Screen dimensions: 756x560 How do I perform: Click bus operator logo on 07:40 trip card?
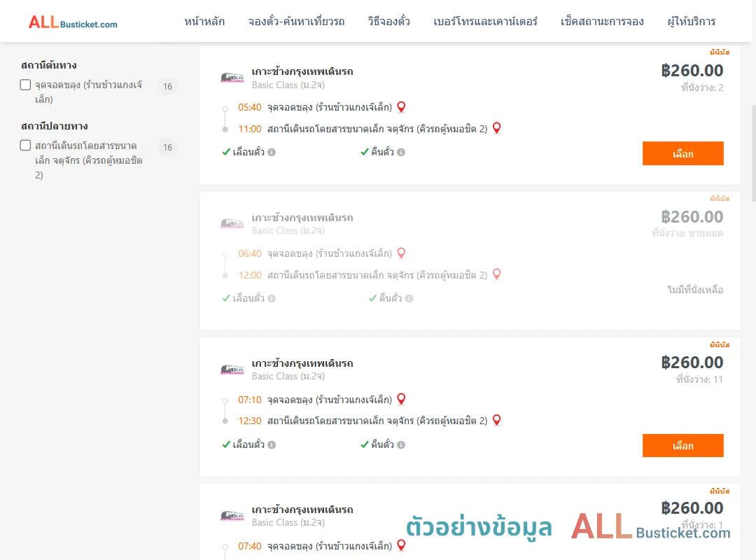click(232, 516)
